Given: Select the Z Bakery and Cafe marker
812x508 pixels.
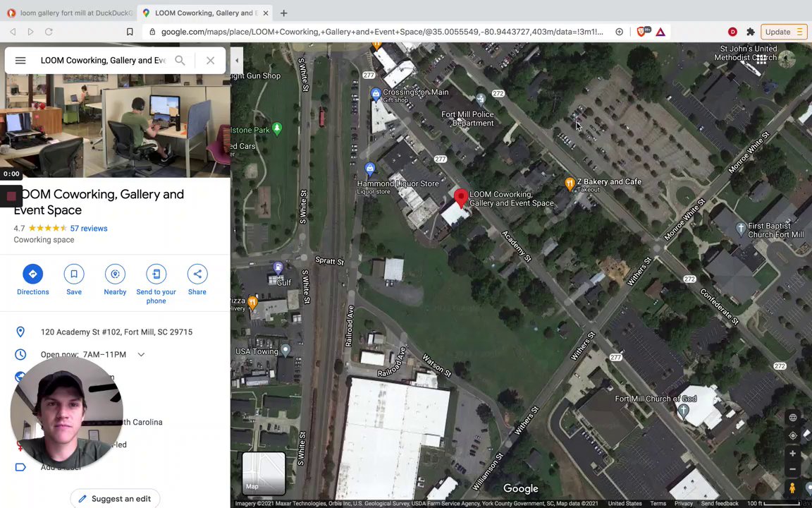Looking at the screenshot, I should coord(570,183).
